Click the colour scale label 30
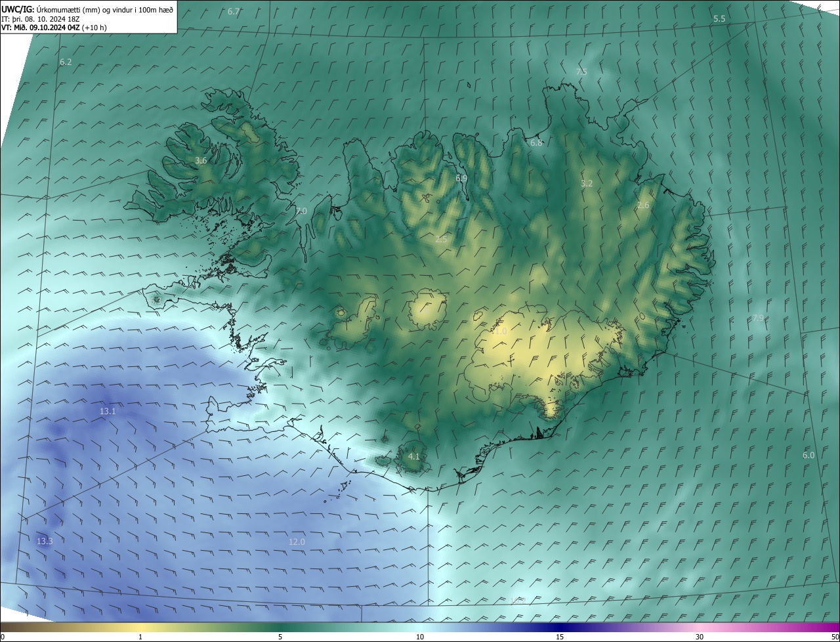This screenshot has width=840, height=642. pyautogui.click(x=700, y=637)
